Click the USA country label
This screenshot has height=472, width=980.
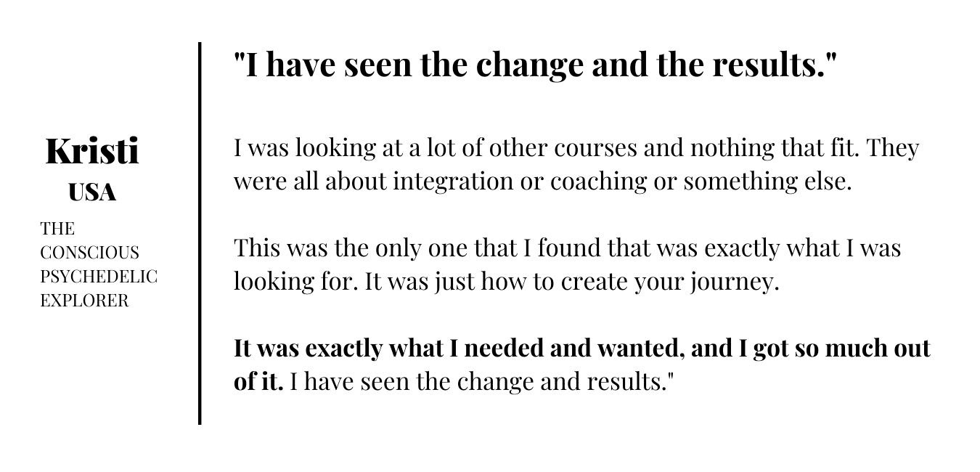92,192
